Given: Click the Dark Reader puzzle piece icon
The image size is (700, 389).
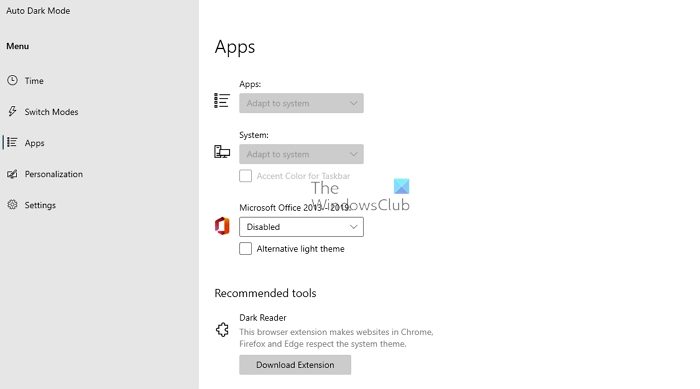Looking at the screenshot, I should [x=222, y=330].
